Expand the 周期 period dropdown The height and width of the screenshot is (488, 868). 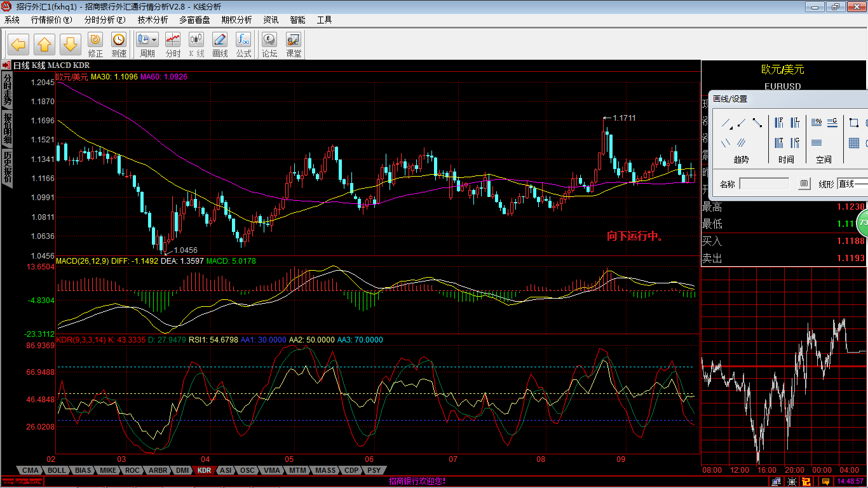pos(154,40)
